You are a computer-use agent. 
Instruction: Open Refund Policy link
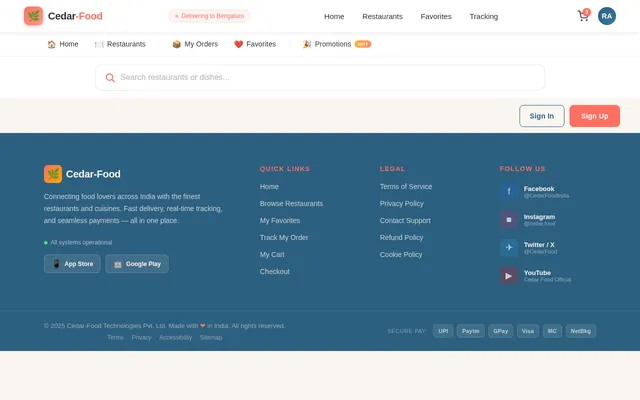click(401, 238)
